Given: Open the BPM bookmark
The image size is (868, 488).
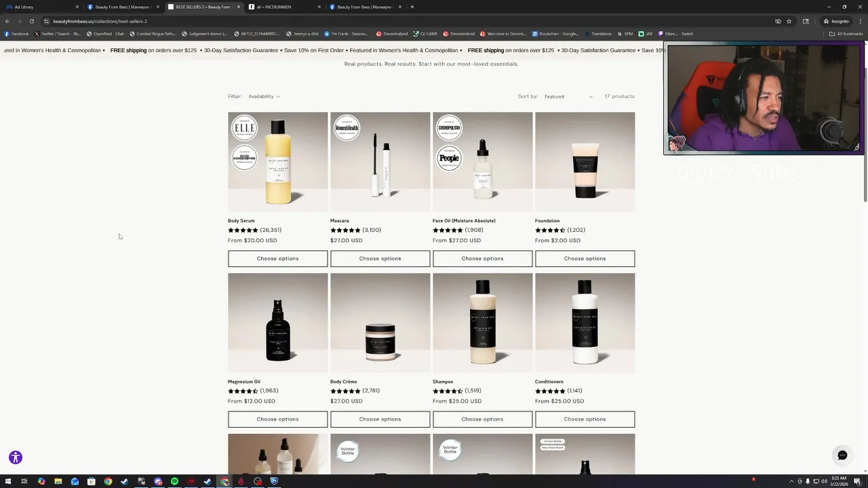Looking at the screenshot, I should [x=625, y=34].
